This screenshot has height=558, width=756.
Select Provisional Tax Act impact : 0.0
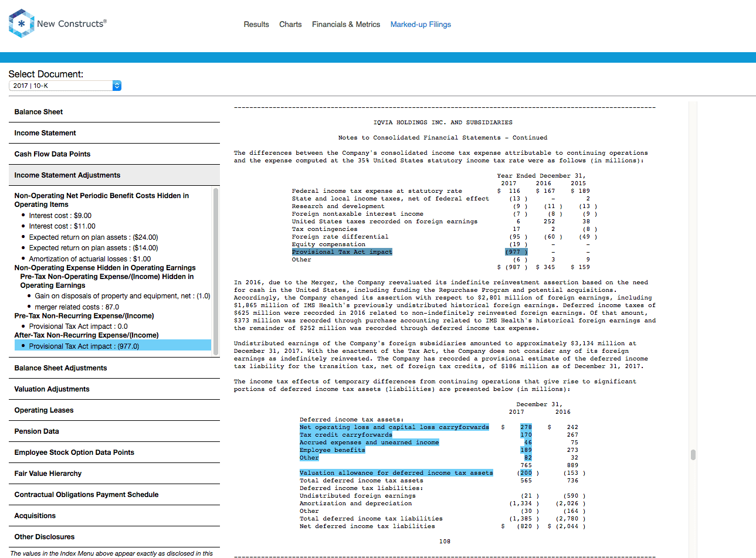(79, 326)
